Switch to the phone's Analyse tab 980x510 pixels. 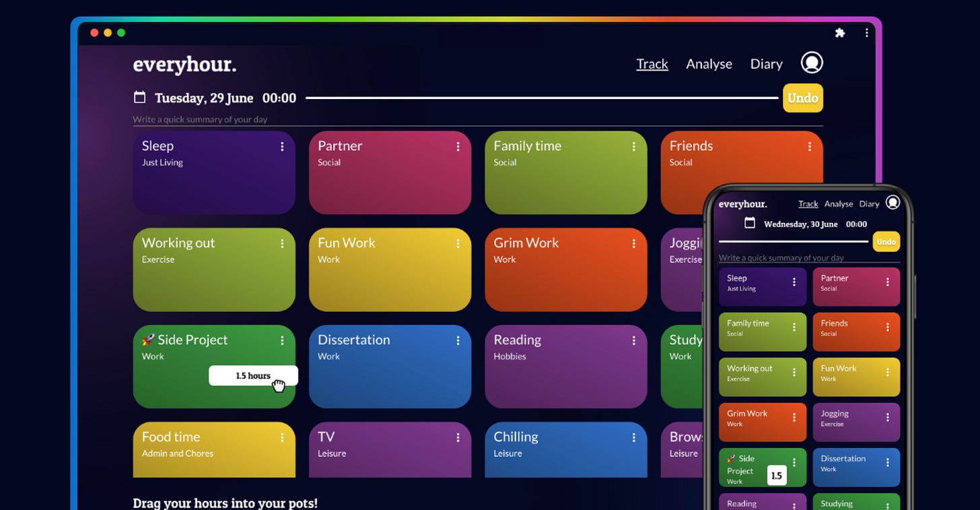click(839, 203)
